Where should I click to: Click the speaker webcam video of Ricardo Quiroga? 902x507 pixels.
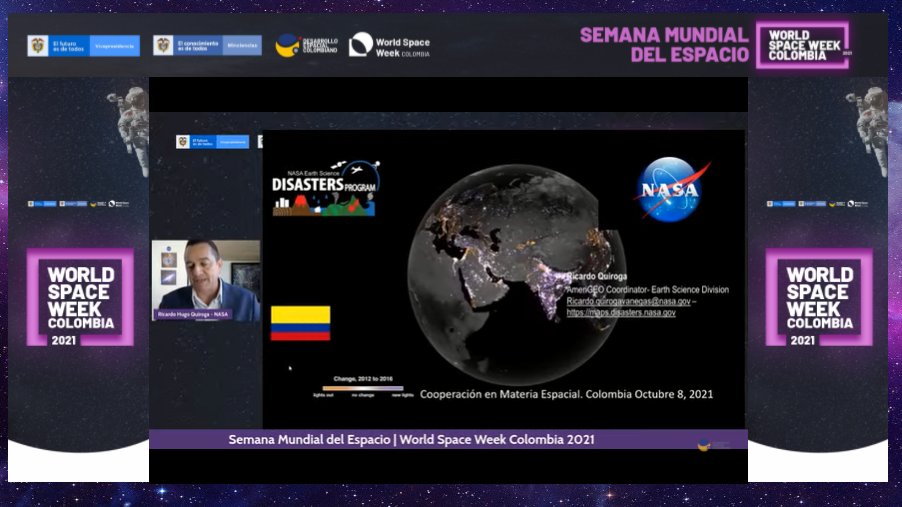[206, 280]
